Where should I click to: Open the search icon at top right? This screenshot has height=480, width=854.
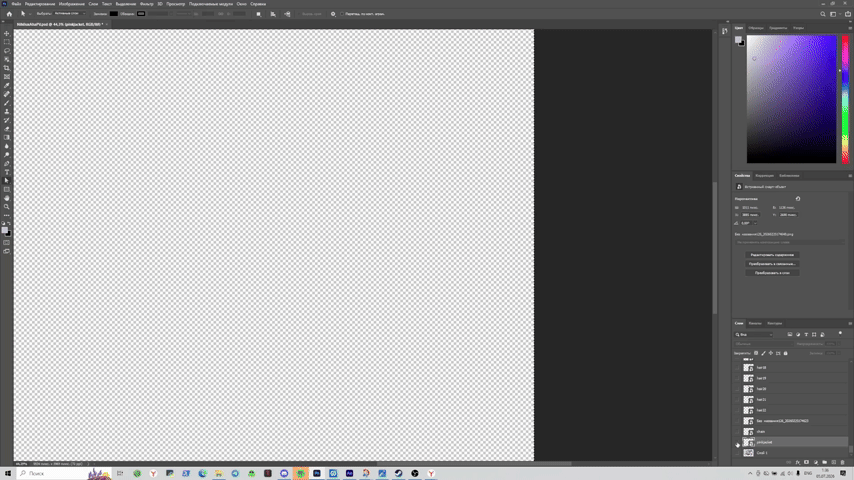click(x=823, y=14)
